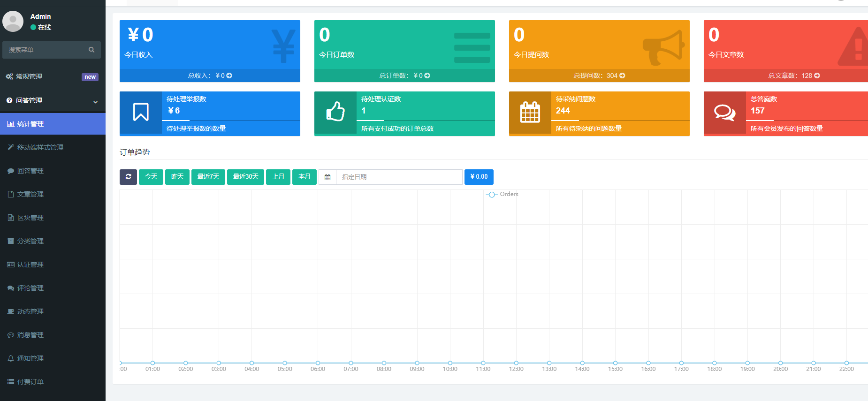Filter orders by 最近30天
Screen dimensions: 868x401
[246, 177]
